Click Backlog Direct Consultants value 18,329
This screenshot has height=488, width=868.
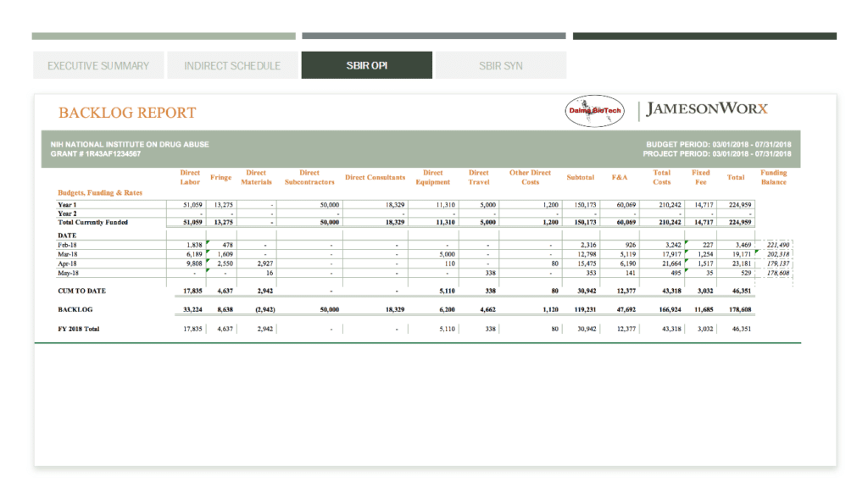coord(395,310)
